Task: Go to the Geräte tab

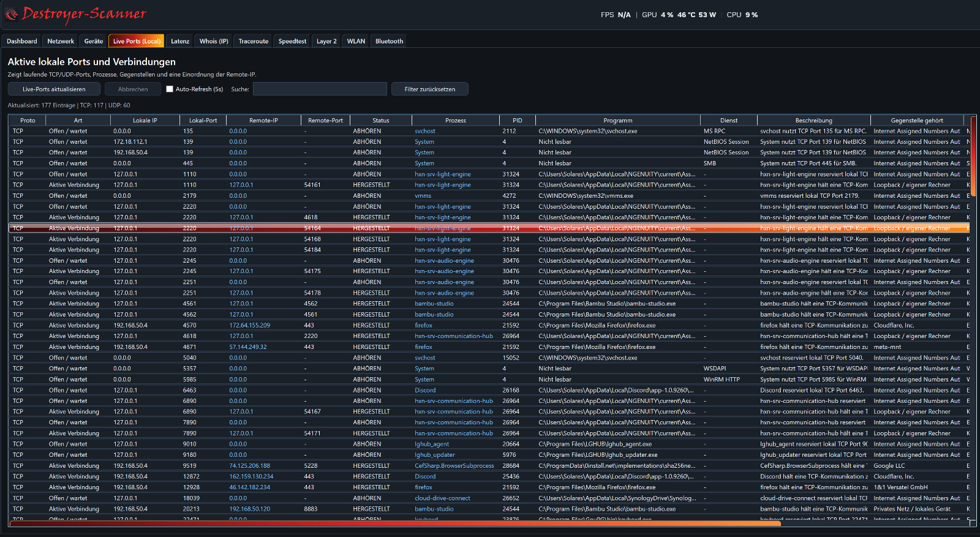Action: click(x=94, y=41)
